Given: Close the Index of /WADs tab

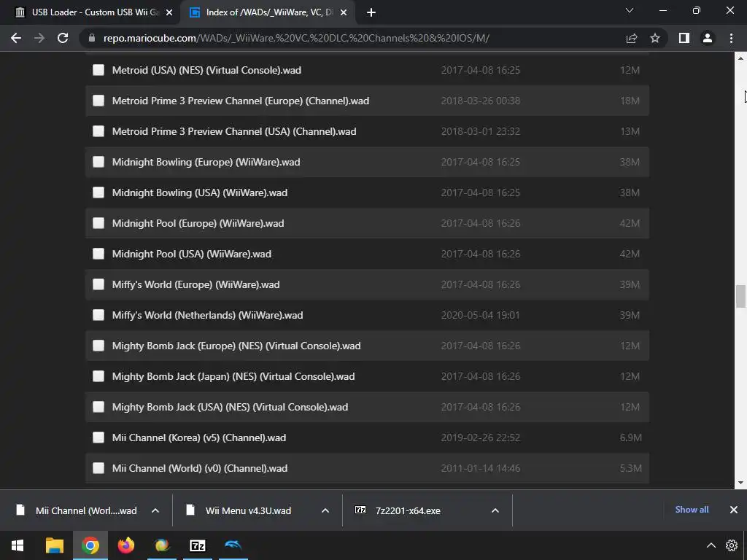Looking at the screenshot, I should [x=344, y=13].
